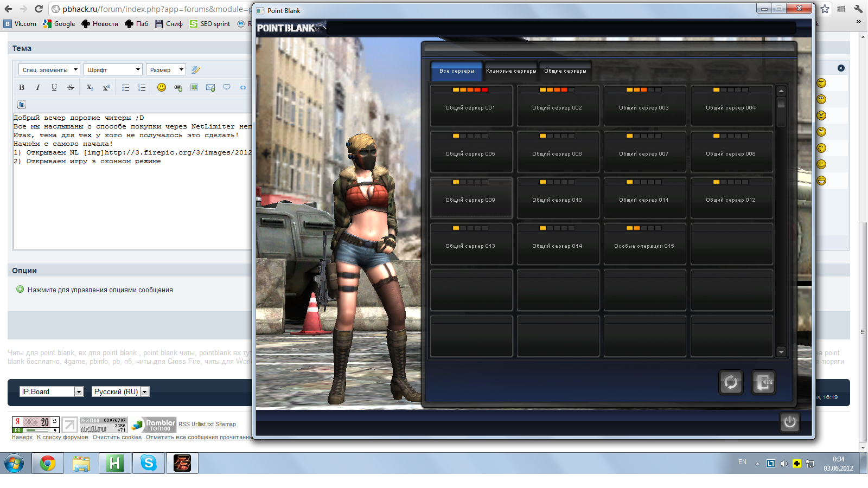
Task: Toggle underline formatting in the forum editor
Action: pyautogui.click(x=54, y=87)
